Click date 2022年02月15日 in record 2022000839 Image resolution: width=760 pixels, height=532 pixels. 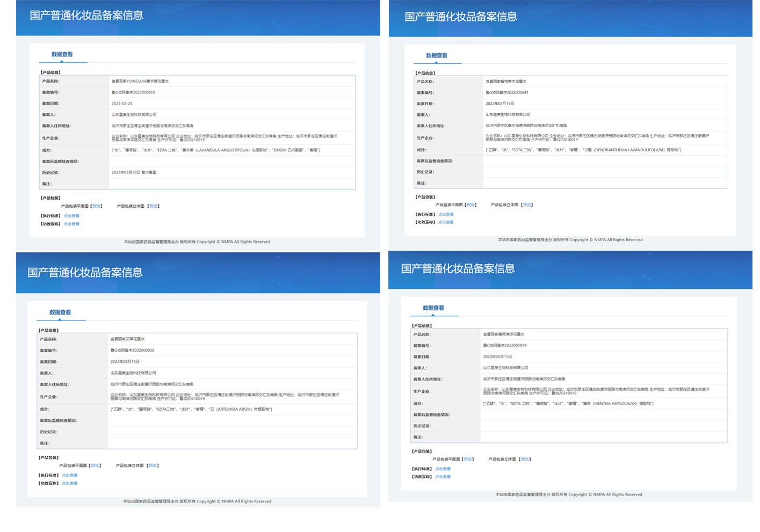point(497,356)
